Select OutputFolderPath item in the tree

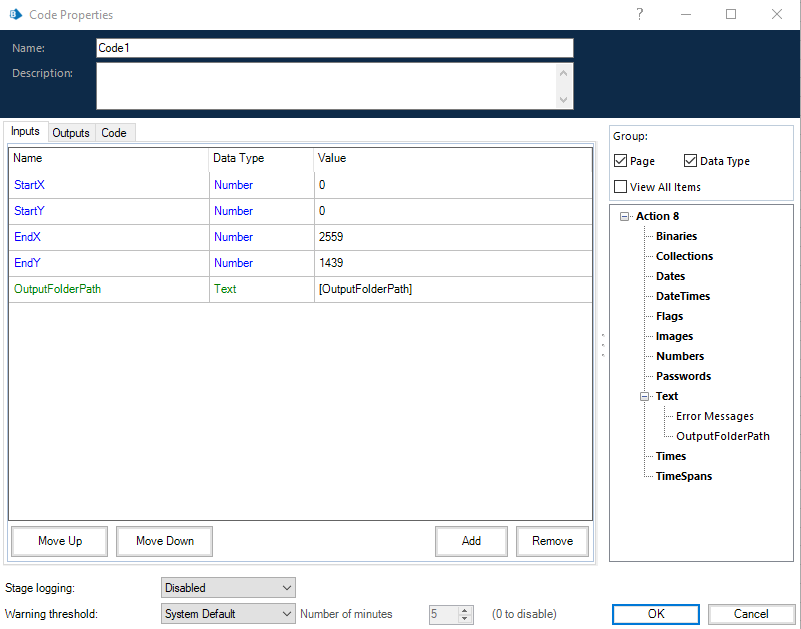[x=722, y=436]
